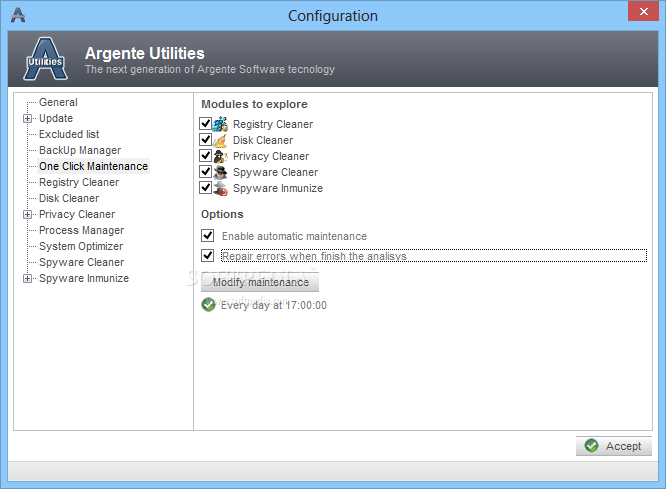Uncheck the Registry Cleaner module checkbox
Viewport: 666px width, 489px height.
206,123
